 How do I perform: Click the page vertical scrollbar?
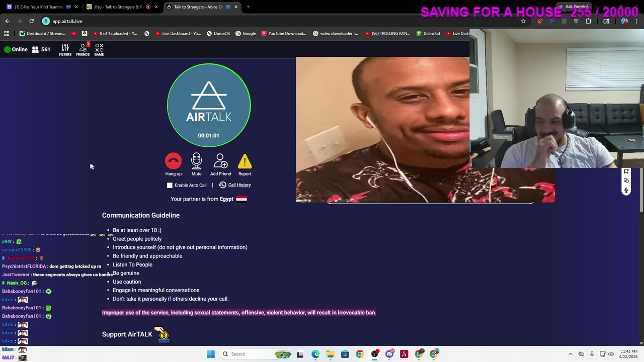[641, 190]
